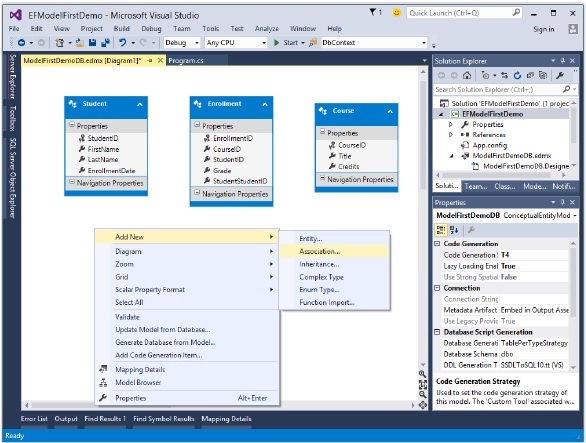
Task: Collapse Enrollment's Properties section
Action: click(x=197, y=125)
